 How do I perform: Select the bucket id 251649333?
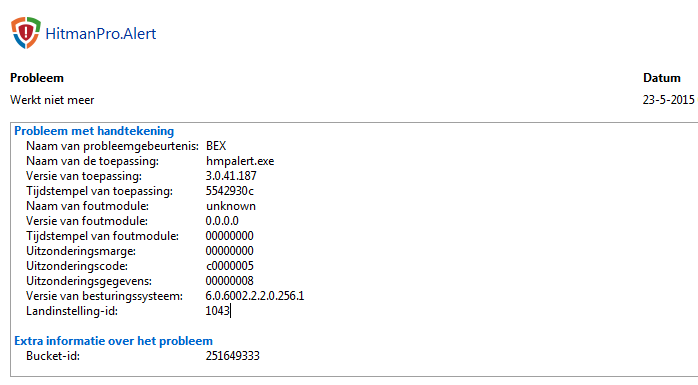click(232, 356)
